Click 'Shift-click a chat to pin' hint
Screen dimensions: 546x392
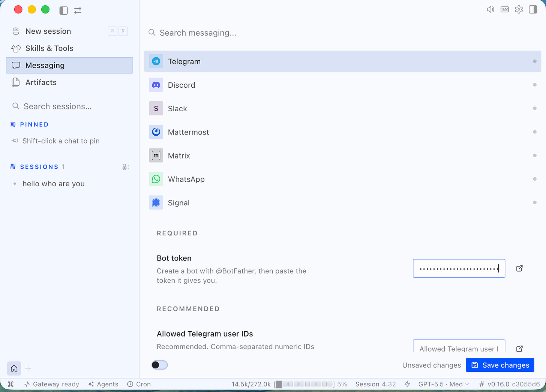(x=61, y=141)
